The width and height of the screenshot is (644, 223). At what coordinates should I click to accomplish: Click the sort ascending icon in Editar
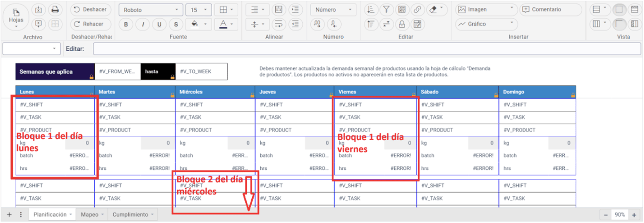coord(371,9)
